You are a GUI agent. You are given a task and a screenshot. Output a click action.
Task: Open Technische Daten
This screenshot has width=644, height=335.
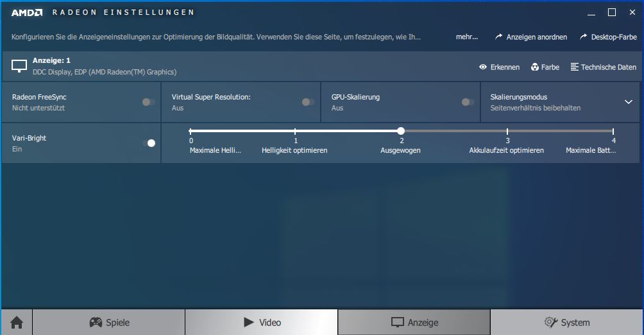pyautogui.click(x=604, y=67)
